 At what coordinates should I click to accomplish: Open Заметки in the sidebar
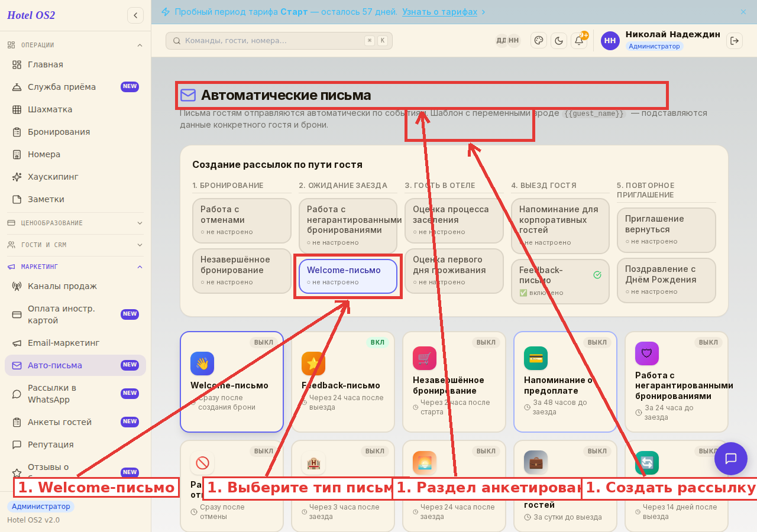coord(75,199)
